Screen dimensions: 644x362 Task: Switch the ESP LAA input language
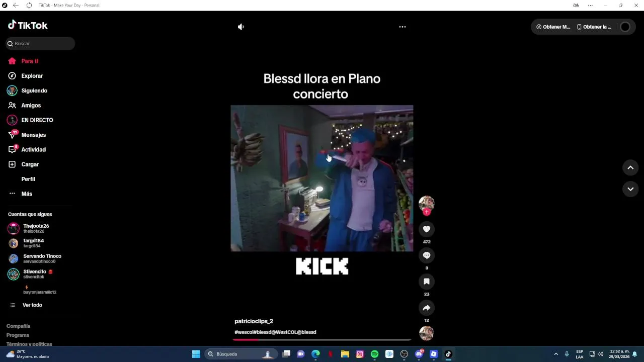pos(580,354)
